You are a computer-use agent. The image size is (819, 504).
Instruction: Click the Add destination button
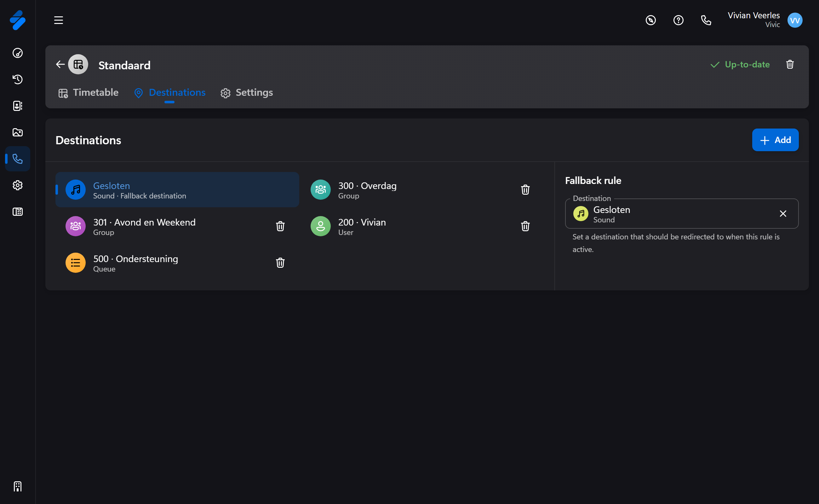775,140
